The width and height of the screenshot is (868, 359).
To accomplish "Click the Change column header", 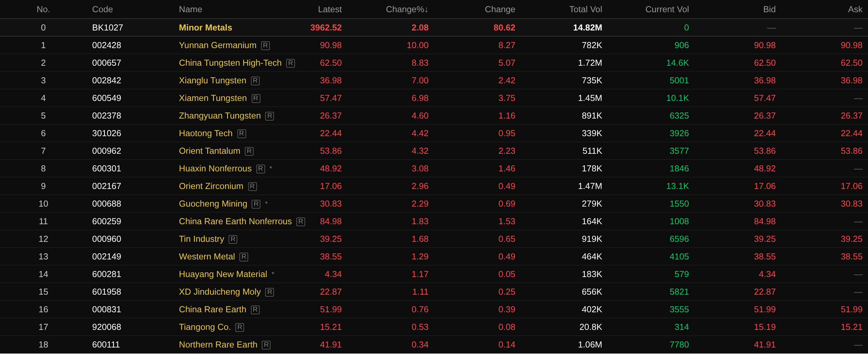I will (500, 9).
